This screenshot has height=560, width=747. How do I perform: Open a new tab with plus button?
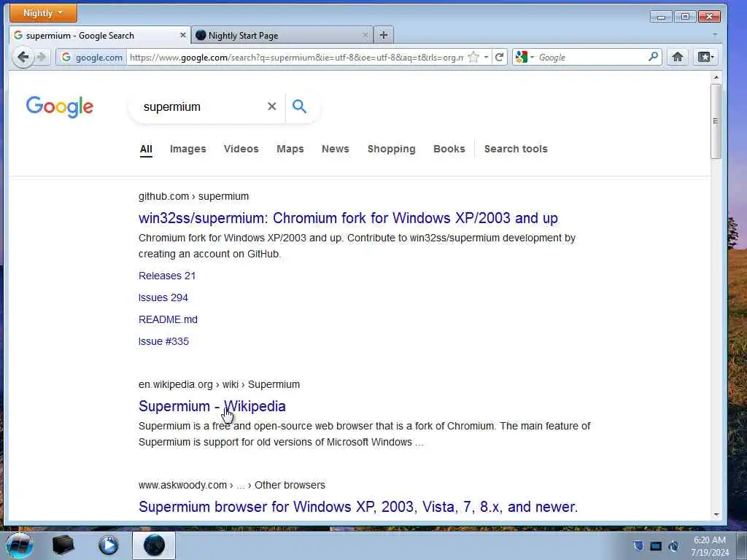pos(384,35)
